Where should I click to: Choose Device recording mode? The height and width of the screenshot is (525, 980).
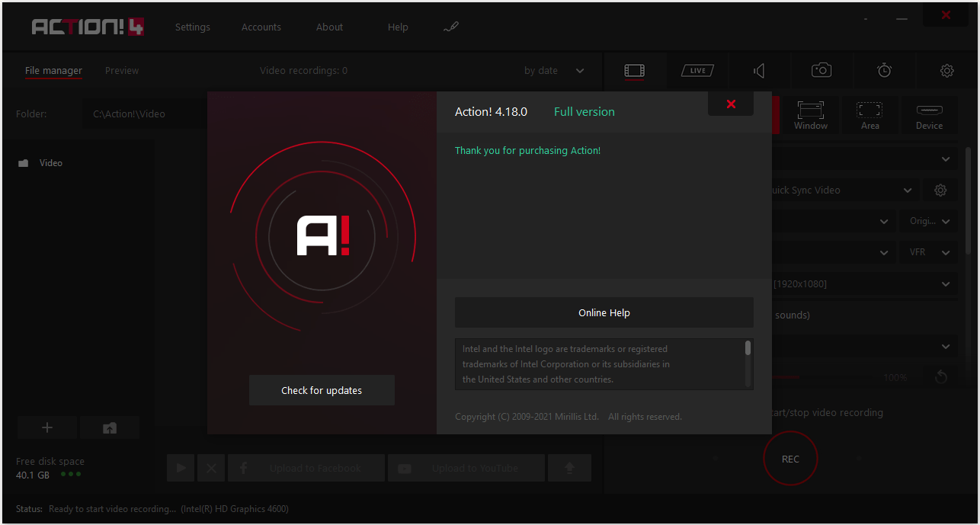pyautogui.click(x=929, y=115)
